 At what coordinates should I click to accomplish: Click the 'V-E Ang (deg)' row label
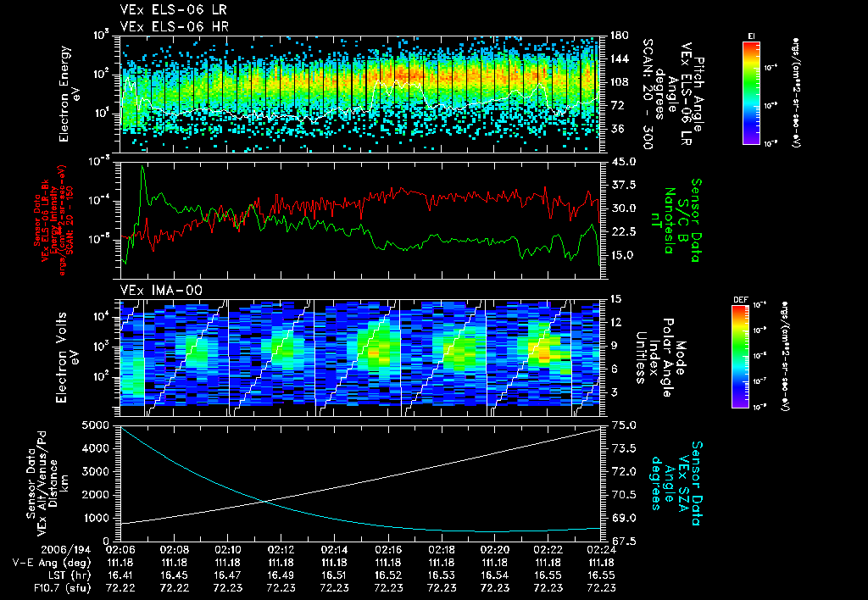tap(52, 563)
